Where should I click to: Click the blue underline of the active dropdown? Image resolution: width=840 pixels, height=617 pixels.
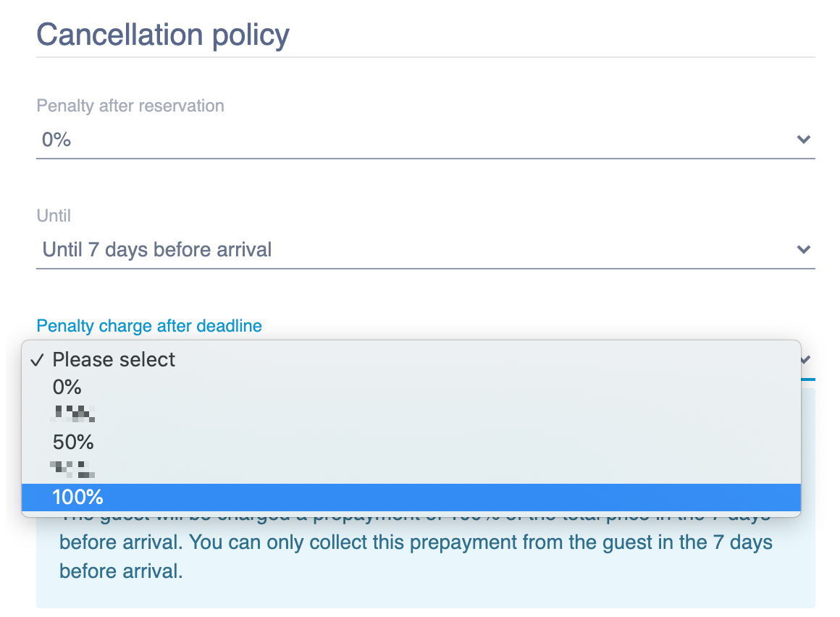click(x=808, y=378)
